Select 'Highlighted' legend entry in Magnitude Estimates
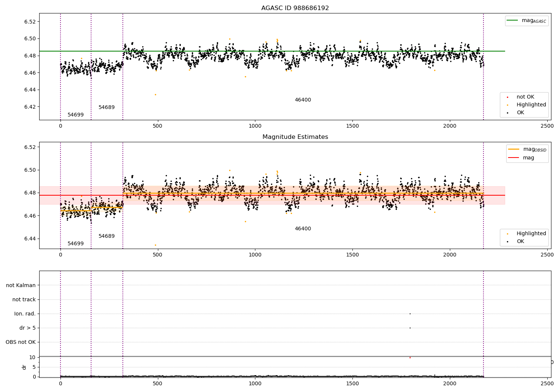The height and width of the screenshot is (392, 560). point(531,234)
